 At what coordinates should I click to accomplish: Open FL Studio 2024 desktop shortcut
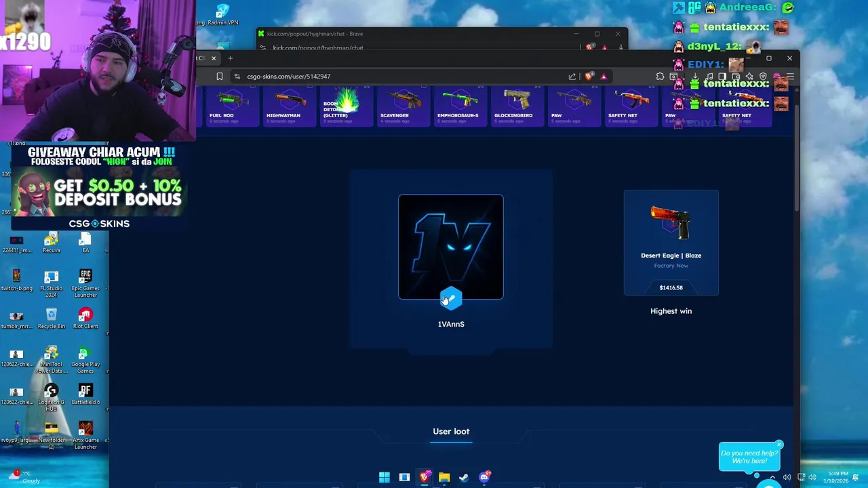[x=52, y=283]
